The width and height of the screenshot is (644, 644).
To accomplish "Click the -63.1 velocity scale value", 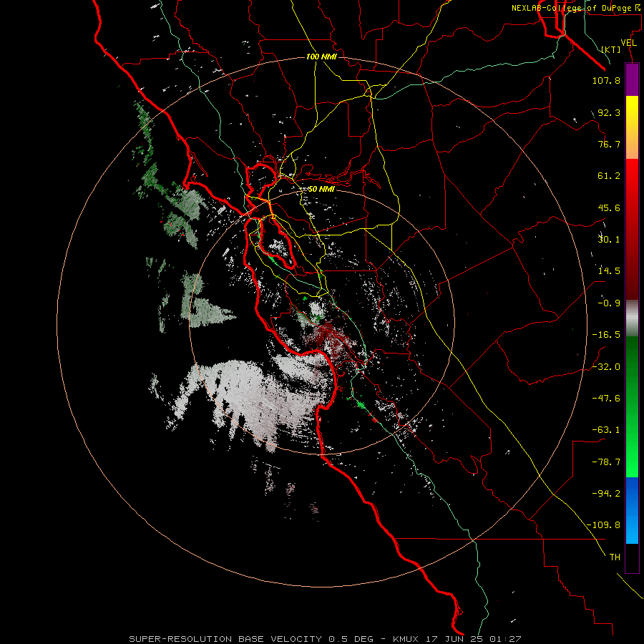I will (606, 430).
